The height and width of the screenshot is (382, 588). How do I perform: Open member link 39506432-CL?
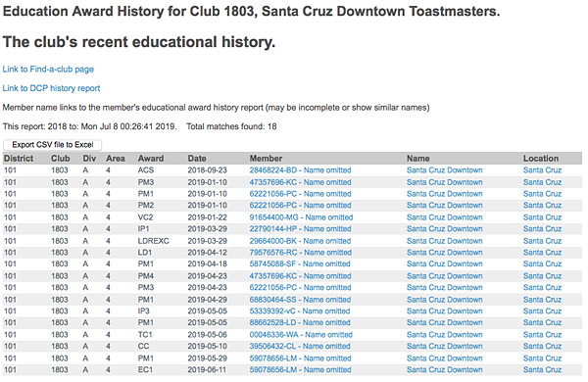click(x=300, y=347)
